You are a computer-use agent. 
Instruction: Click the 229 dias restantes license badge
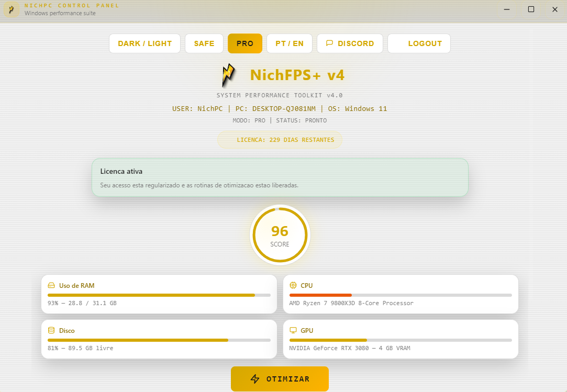(x=280, y=140)
